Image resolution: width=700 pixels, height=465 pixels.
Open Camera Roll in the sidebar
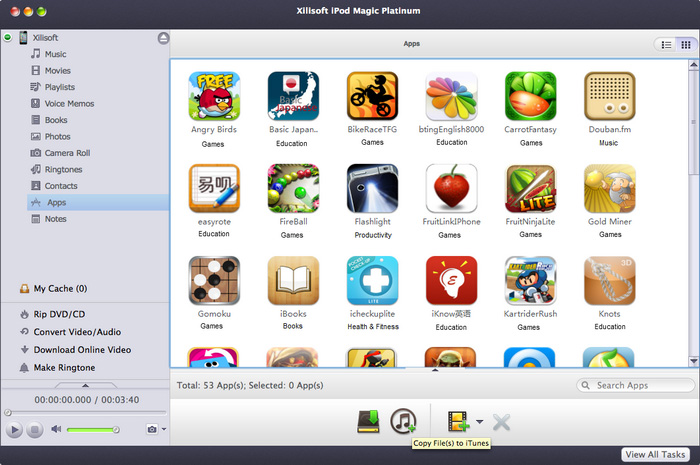(x=67, y=153)
